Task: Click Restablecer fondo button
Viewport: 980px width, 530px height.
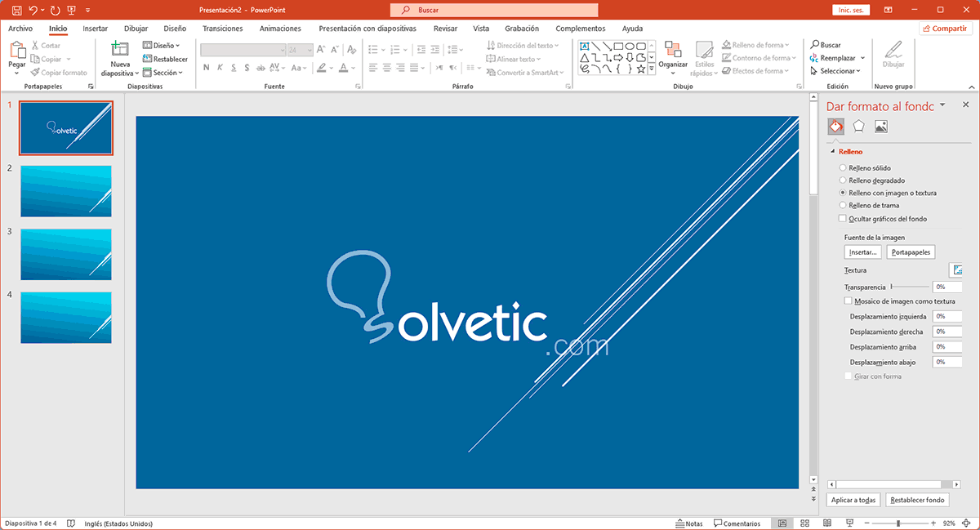Action: tap(917, 500)
